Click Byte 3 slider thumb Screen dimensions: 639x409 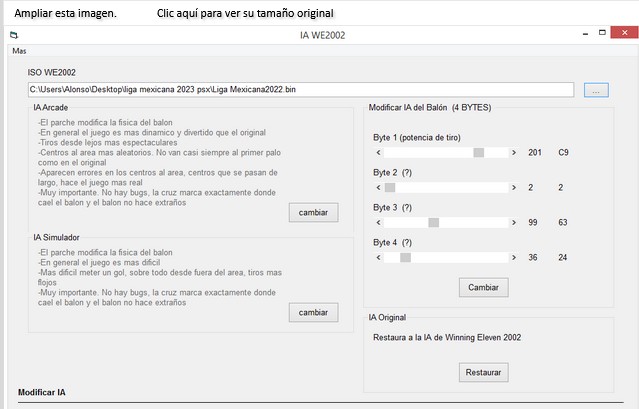(434, 222)
